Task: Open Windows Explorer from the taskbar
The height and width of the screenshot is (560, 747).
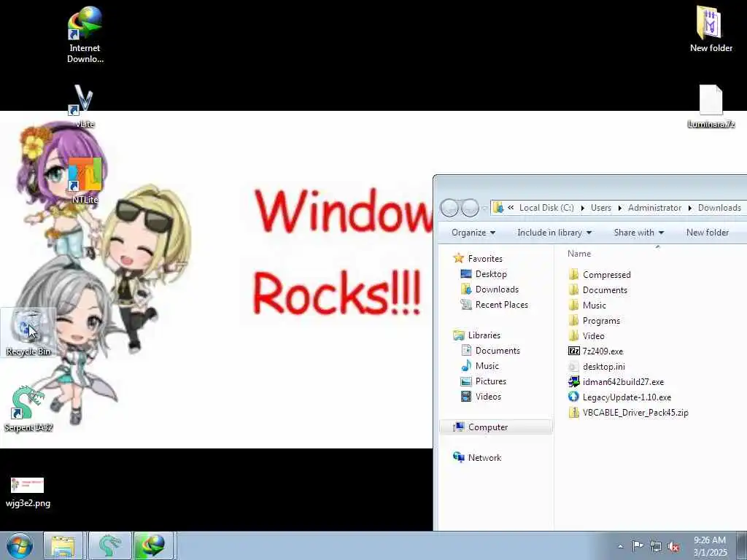Action: [x=63, y=545]
